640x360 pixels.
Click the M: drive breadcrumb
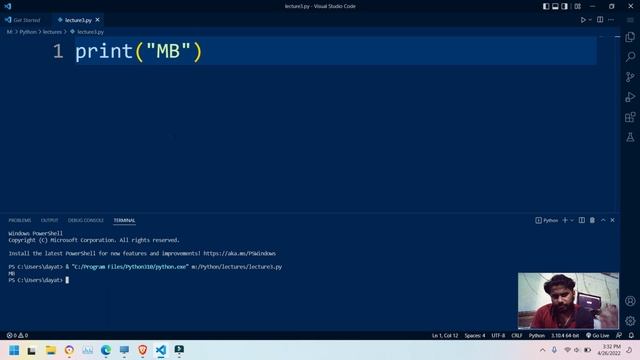coord(9,32)
